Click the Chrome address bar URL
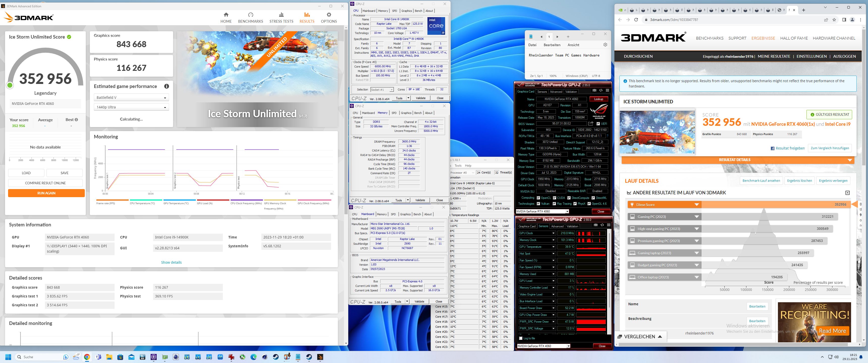Screen dimensions: 868x363 coord(674,19)
